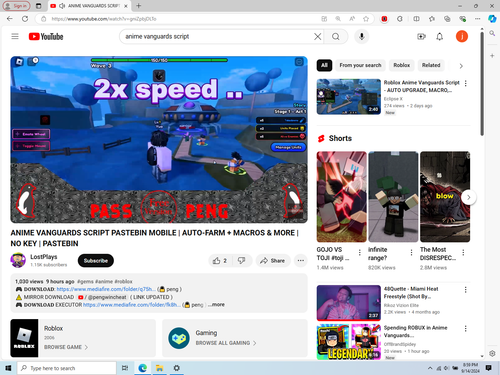Dislike the video with thumbs down
This screenshot has width=500, height=375.
[x=242, y=261]
